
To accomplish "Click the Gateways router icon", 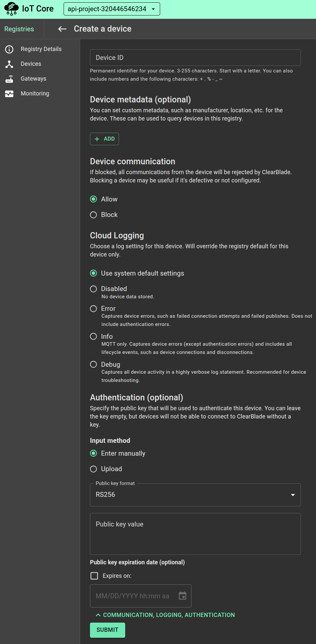I will coord(9,79).
